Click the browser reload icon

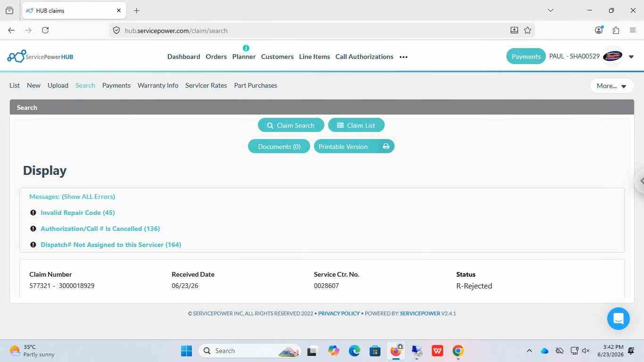click(45, 30)
